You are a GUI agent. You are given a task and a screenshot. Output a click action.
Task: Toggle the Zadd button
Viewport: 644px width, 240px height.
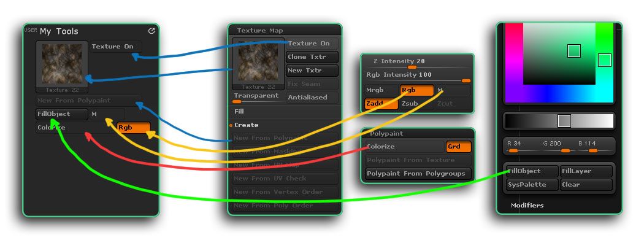[381, 104]
